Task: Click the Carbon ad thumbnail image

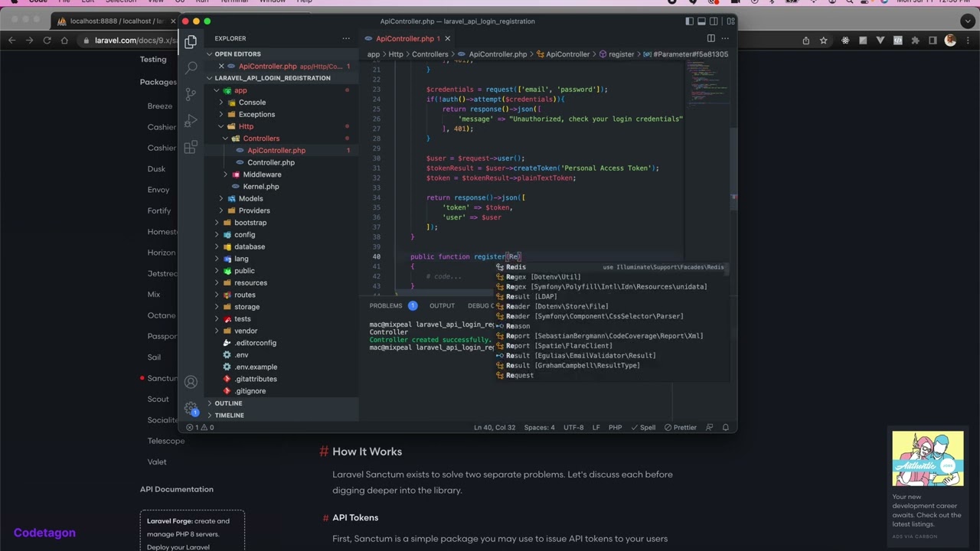Action: click(928, 459)
